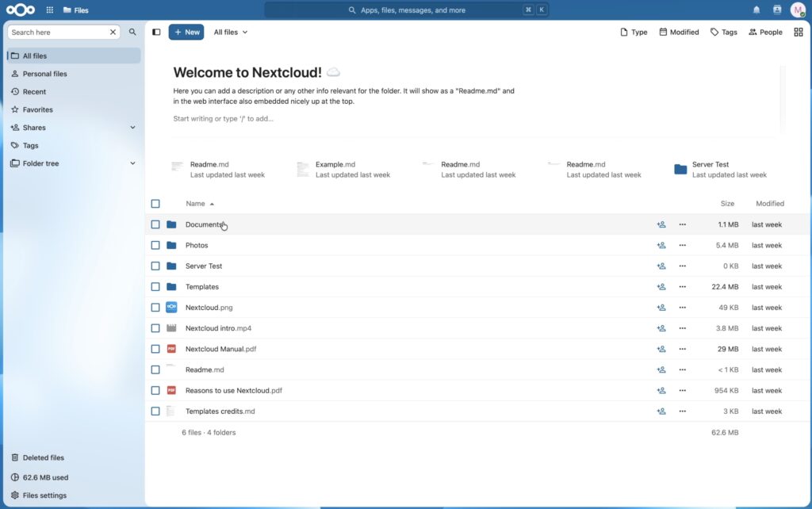The width and height of the screenshot is (812, 509).
Task: Open three-dot menu for Photos row
Action: tap(683, 246)
